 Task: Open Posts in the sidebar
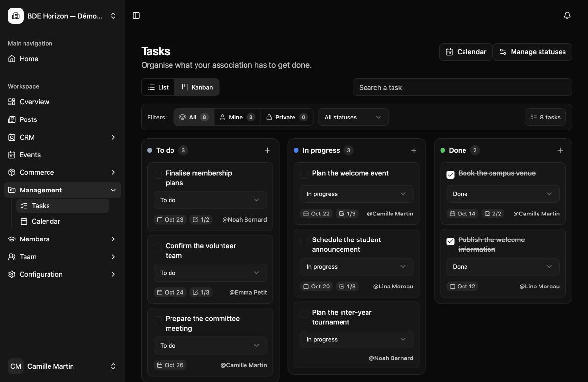tap(62, 119)
